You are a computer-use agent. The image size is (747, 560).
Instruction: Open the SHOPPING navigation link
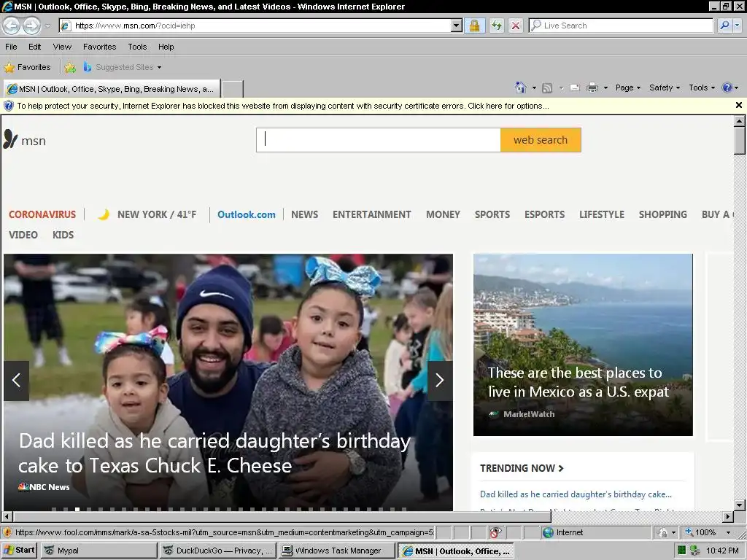click(x=662, y=214)
